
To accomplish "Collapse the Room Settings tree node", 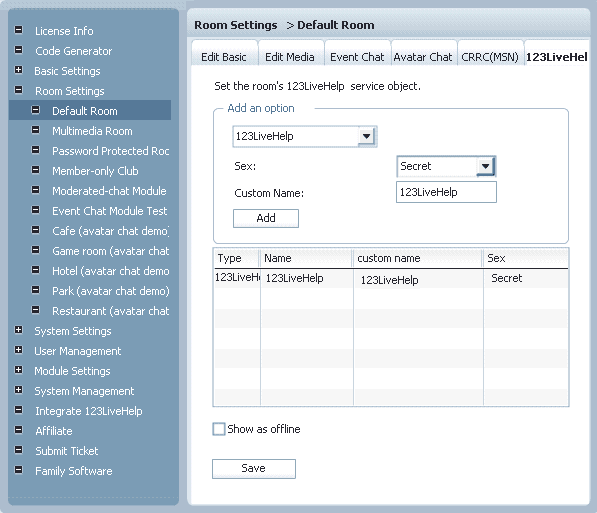I will pos(18,90).
